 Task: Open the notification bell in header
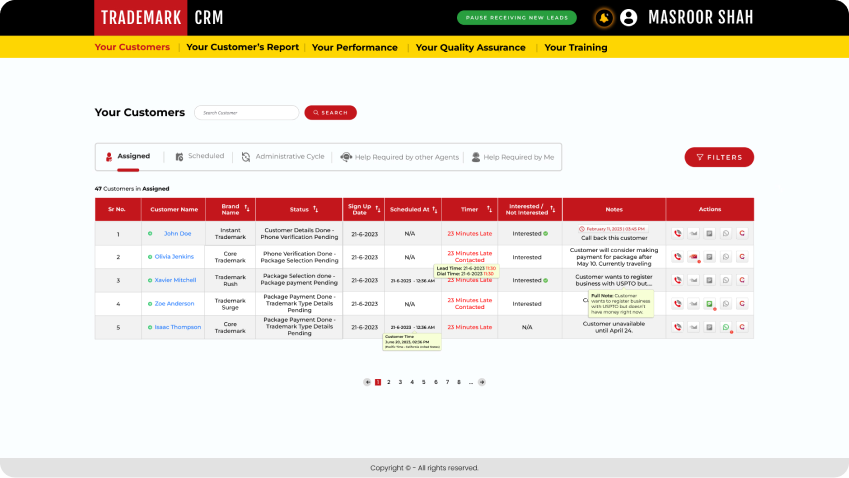[603, 18]
